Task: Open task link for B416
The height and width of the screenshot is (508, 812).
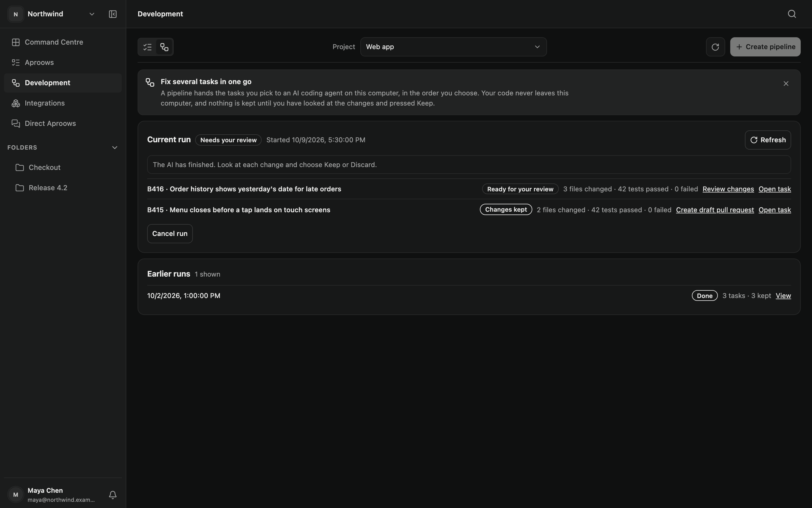Action: pyautogui.click(x=775, y=189)
